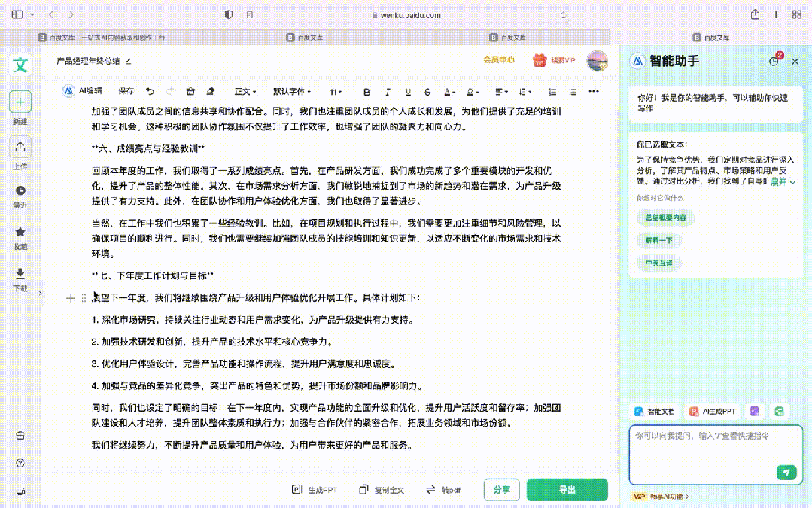The width and height of the screenshot is (812, 508).
Task: Click the clear formatting eraser icon
Action: click(210, 91)
